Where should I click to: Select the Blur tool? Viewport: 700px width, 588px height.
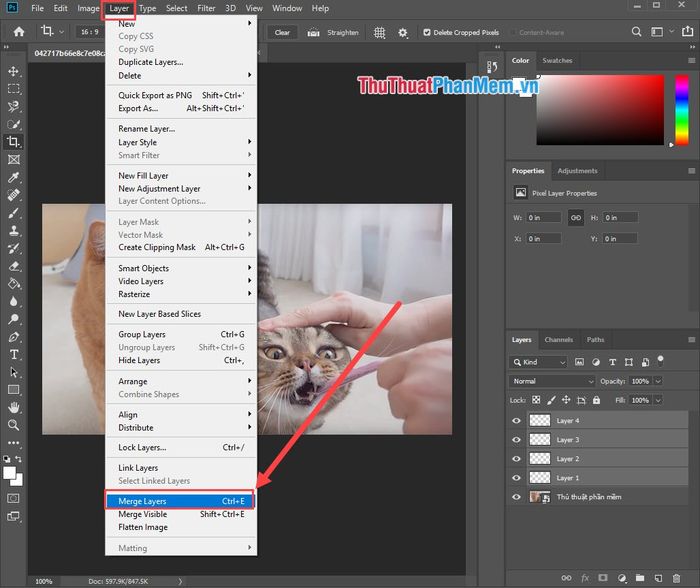click(13, 301)
